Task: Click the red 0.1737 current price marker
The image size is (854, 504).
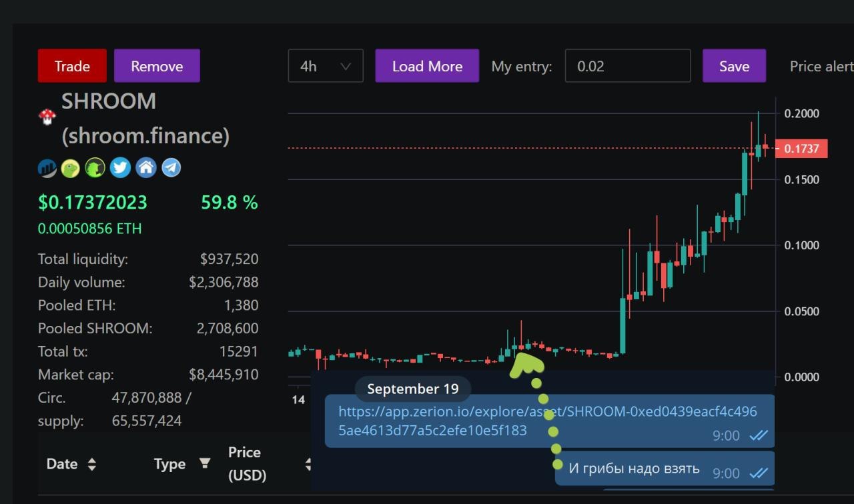Action: (x=802, y=149)
